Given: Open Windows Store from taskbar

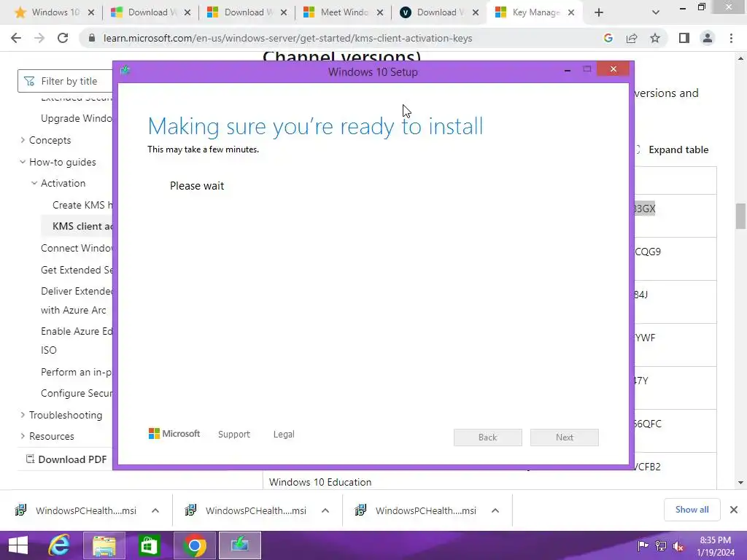Looking at the screenshot, I should [x=149, y=545].
